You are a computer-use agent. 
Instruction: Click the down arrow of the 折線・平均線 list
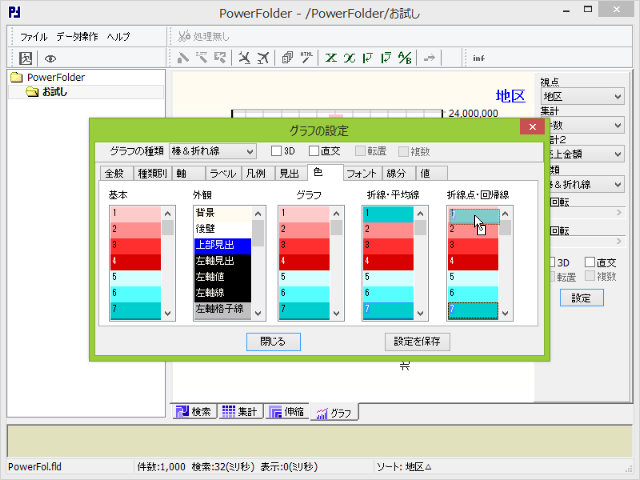pyautogui.click(x=420, y=313)
